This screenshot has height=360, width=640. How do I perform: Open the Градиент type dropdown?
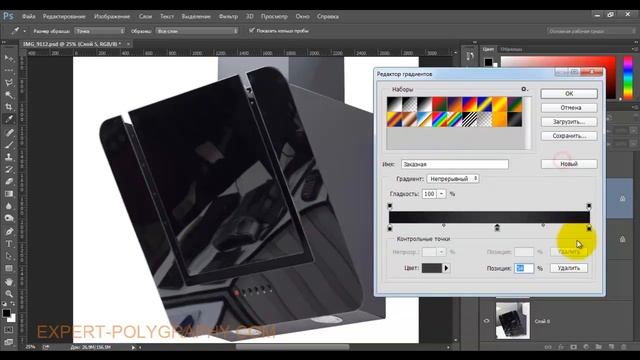[x=453, y=179]
